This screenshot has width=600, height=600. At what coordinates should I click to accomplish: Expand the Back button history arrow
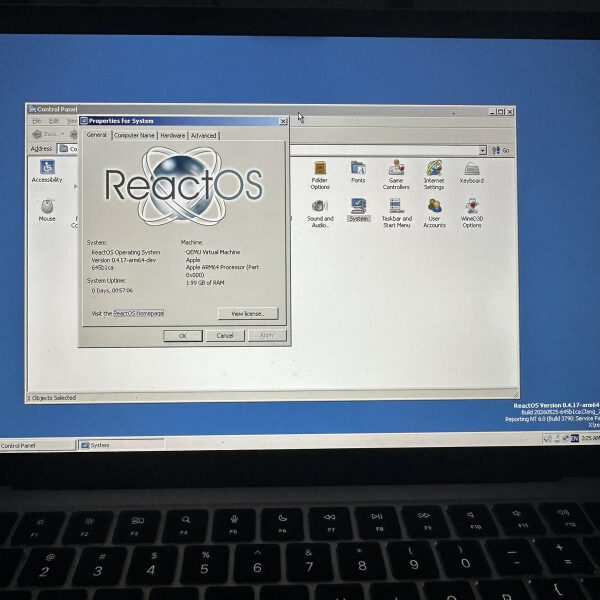[62, 134]
